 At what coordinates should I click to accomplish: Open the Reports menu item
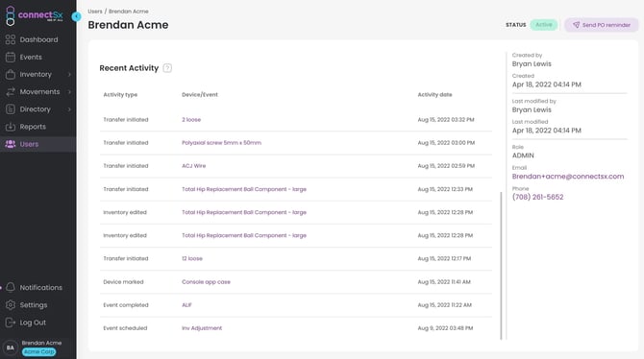pos(37,127)
